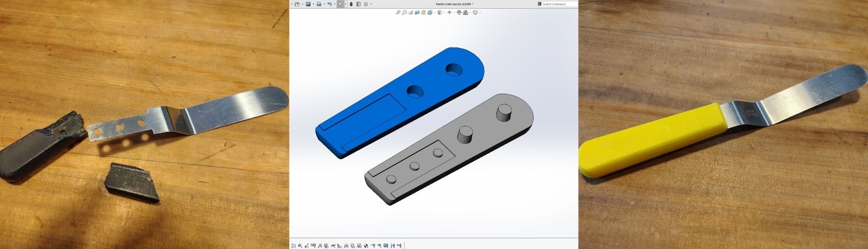The width and height of the screenshot is (868, 249).
Task: Open the Options gear icon
Action: [366, 4]
